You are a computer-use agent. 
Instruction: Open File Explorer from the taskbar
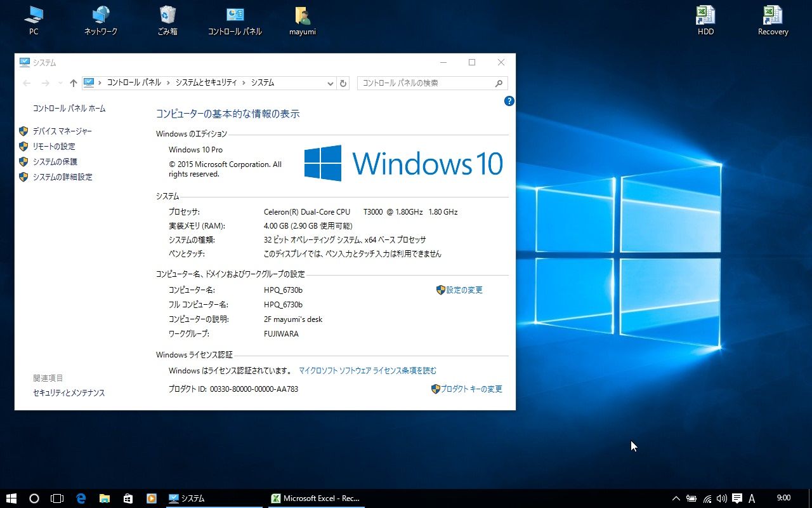105,498
